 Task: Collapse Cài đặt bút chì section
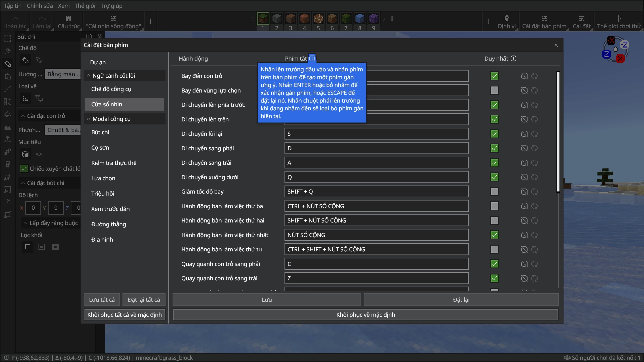point(50,183)
